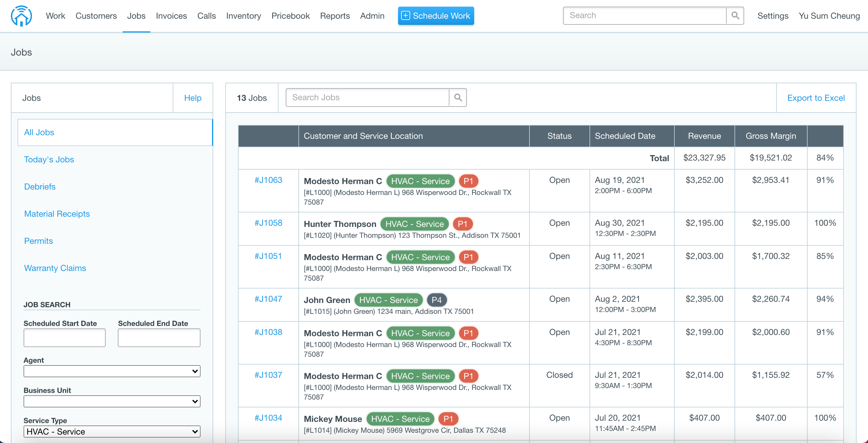Click Mickey Mouse customer name
This screenshot has height=443, width=868.
(x=333, y=419)
